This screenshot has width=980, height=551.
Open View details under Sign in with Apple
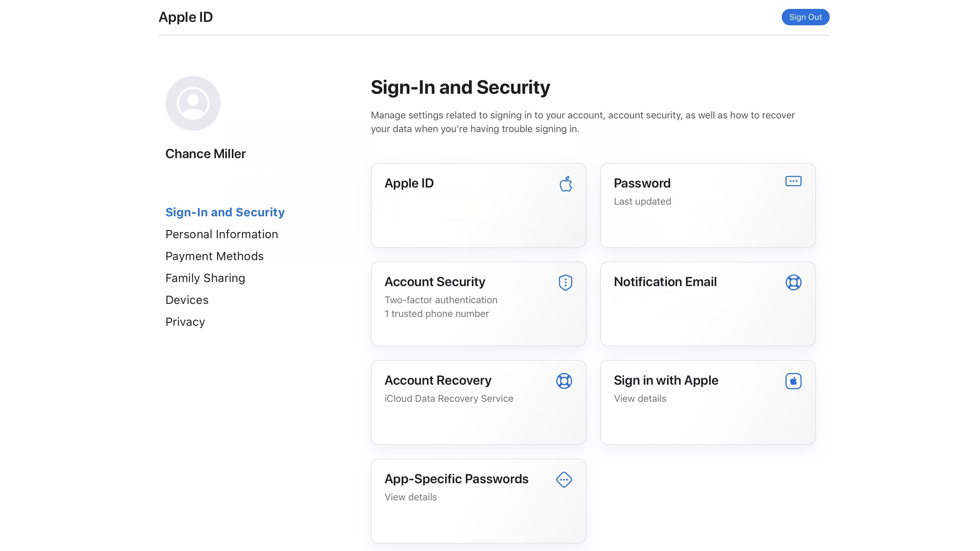pos(640,398)
